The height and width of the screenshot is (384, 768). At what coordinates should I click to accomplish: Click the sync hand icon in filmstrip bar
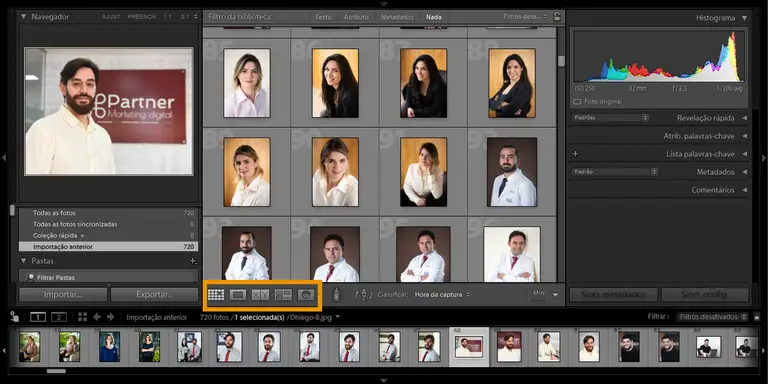(14, 317)
